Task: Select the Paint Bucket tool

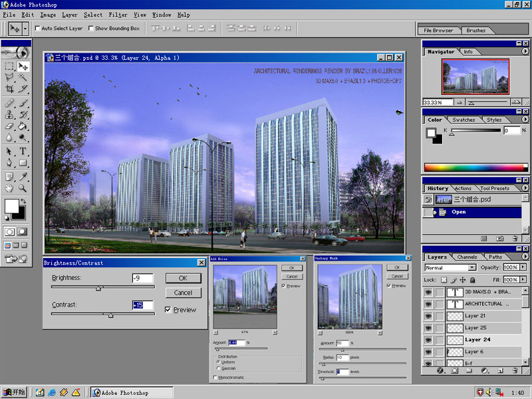Action: (x=23, y=126)
